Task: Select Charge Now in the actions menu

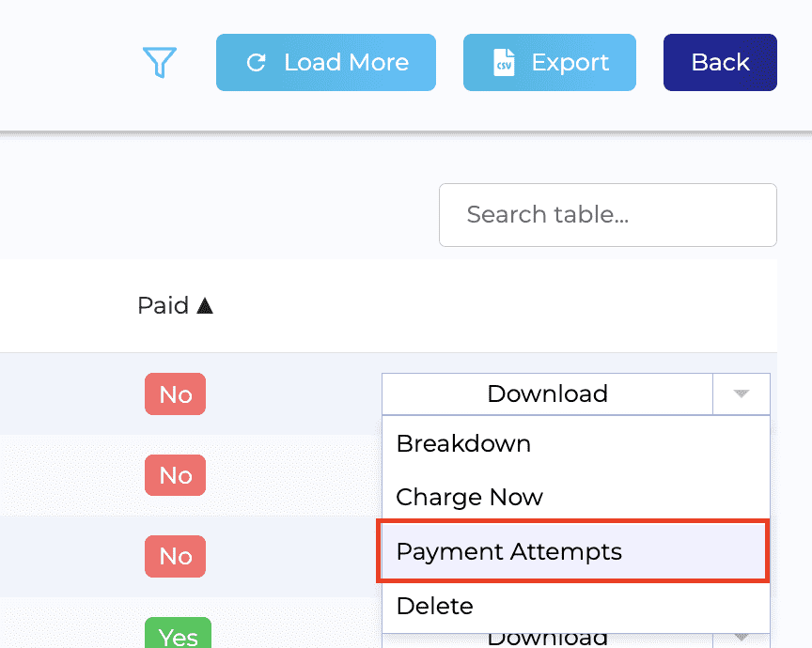Action: tap(468, 497)
